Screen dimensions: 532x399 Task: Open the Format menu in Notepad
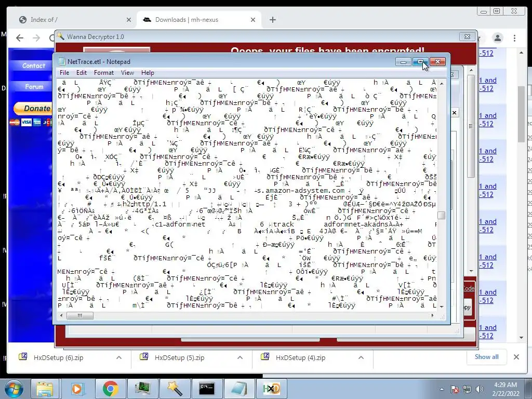[104, 73]
